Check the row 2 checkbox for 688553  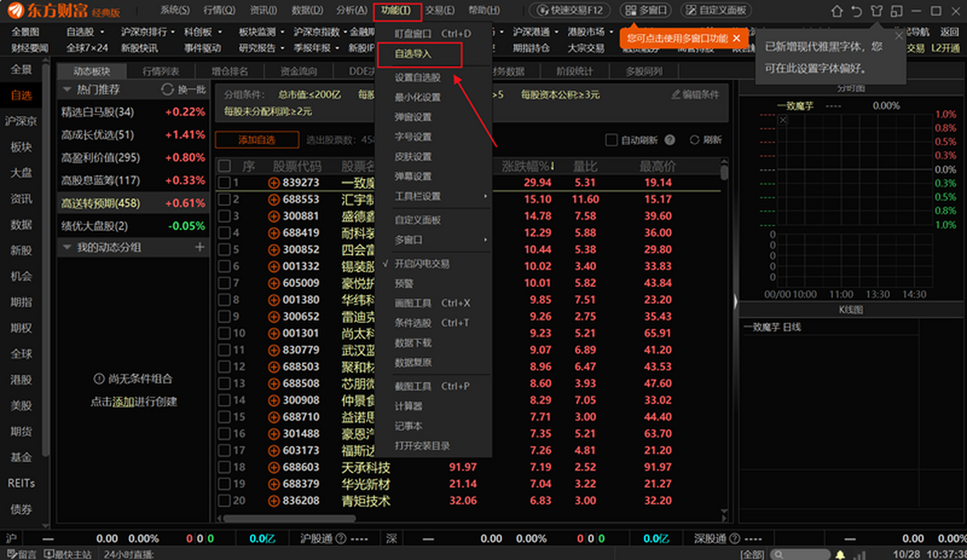224,199
